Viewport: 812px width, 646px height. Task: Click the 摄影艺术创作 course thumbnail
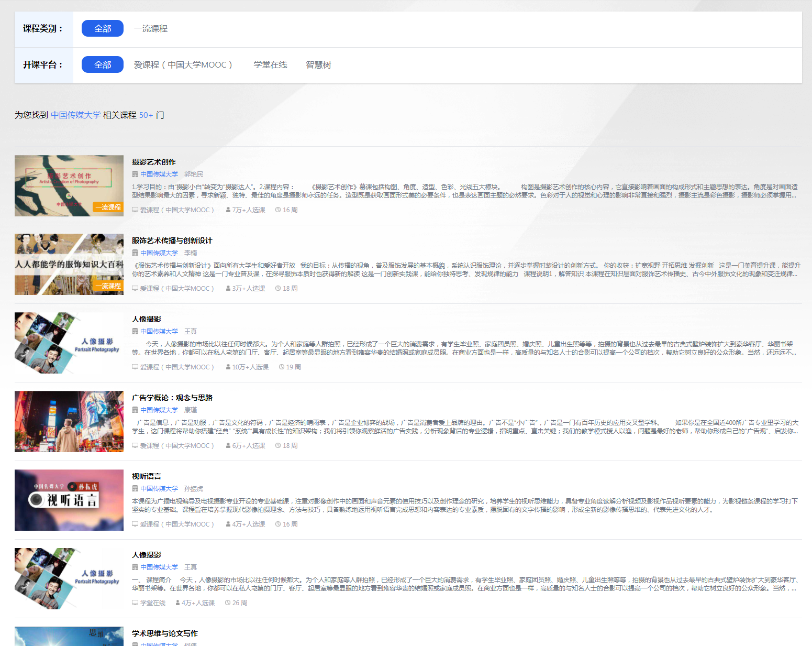click(x=69, y=185)
